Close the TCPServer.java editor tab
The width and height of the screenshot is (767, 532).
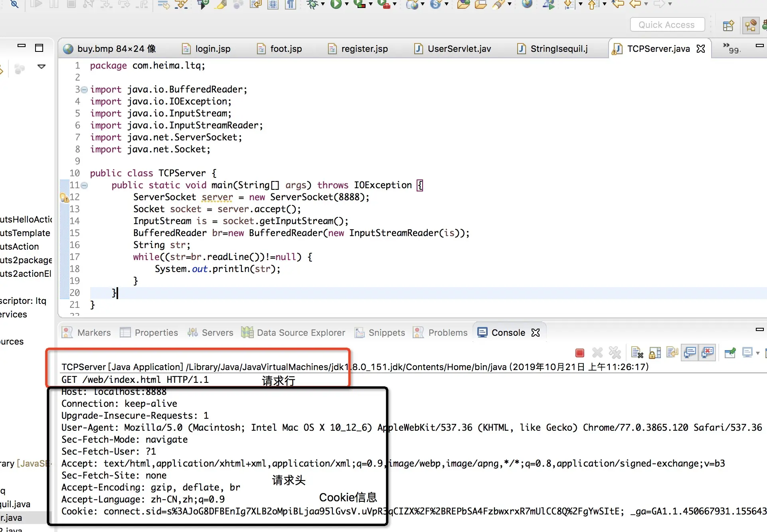[701, 49]
